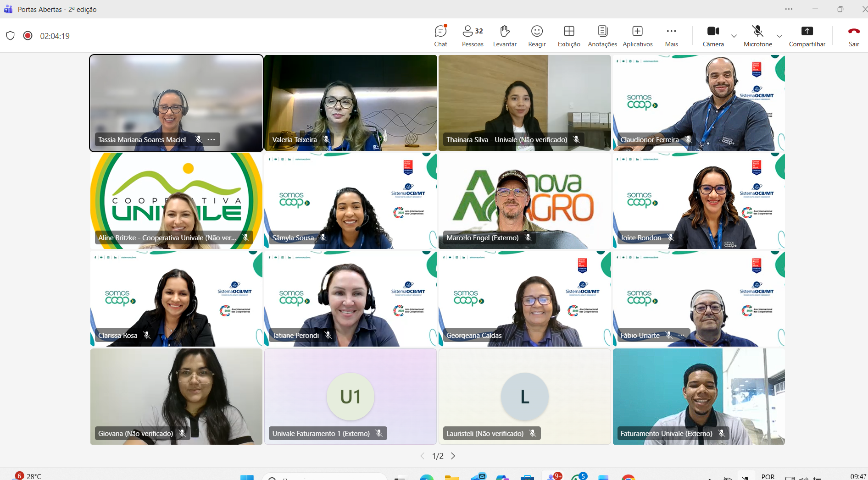Open the Pessoas participant list
This screenshot has width=868, height=480.
click(472, 35)
